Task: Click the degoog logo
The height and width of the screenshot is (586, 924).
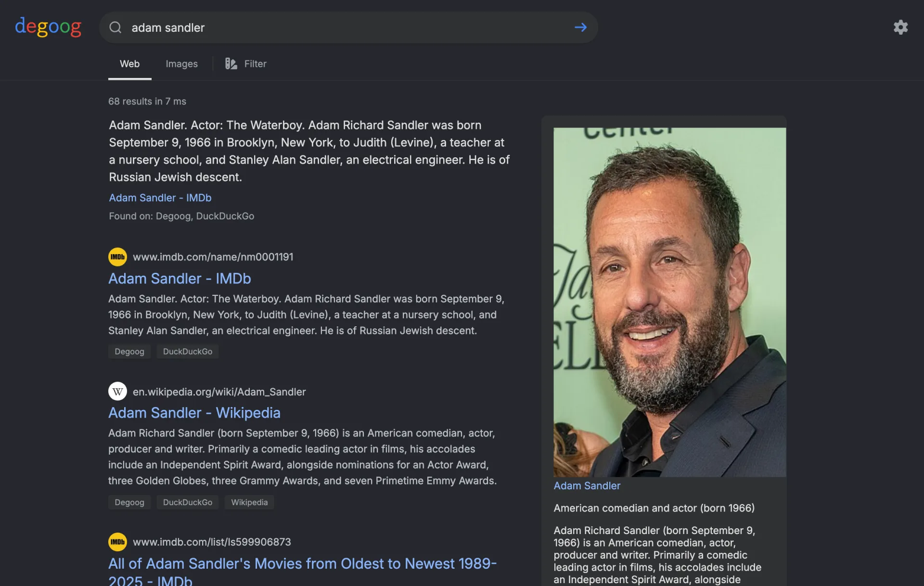Action: click(48, 27)
